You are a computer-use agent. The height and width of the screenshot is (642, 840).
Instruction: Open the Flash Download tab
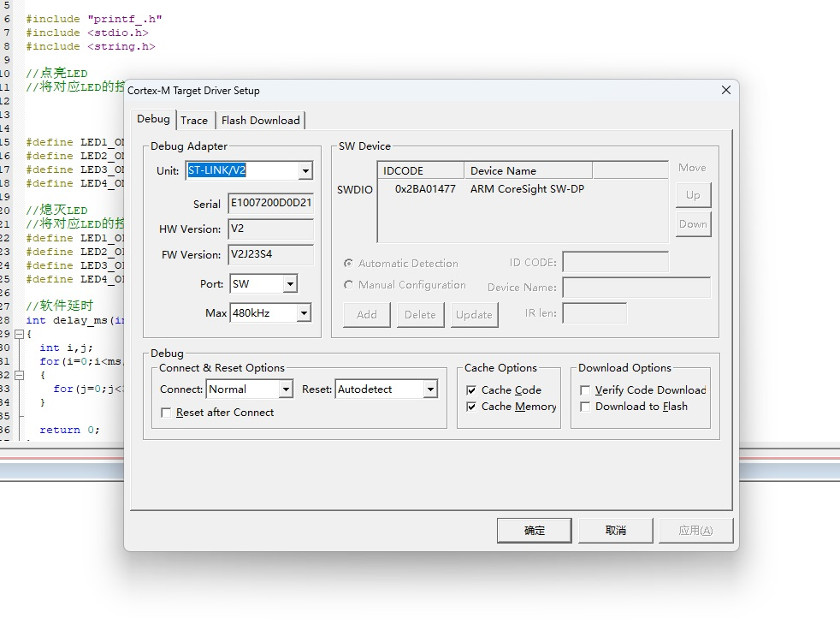260,121
